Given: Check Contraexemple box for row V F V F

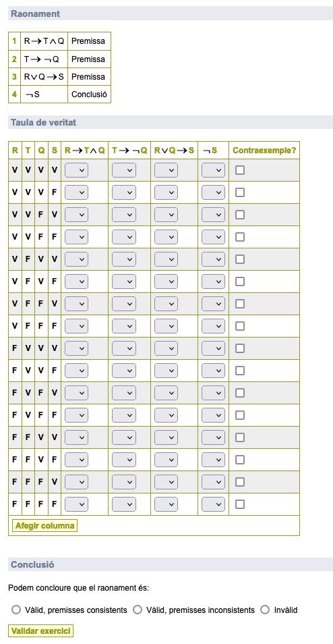Looking at the screenshot, I should 240,281.
